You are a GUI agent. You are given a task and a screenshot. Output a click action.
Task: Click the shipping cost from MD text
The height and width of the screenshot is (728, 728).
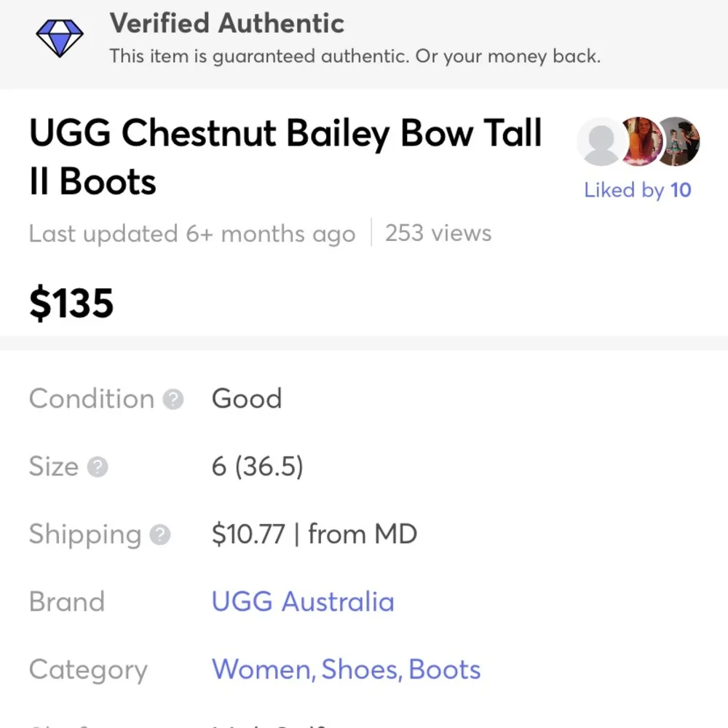pos(314,534)
